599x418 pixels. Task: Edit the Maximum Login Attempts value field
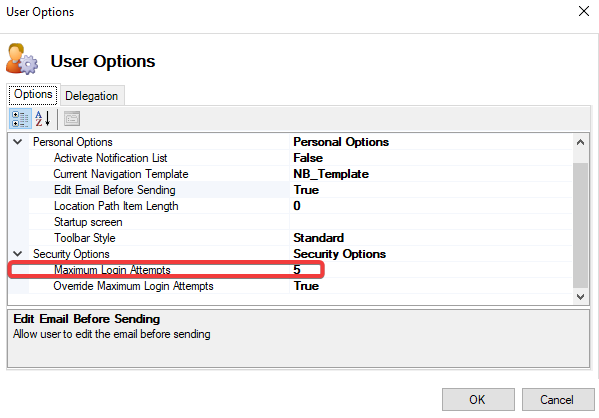point(431,270)
